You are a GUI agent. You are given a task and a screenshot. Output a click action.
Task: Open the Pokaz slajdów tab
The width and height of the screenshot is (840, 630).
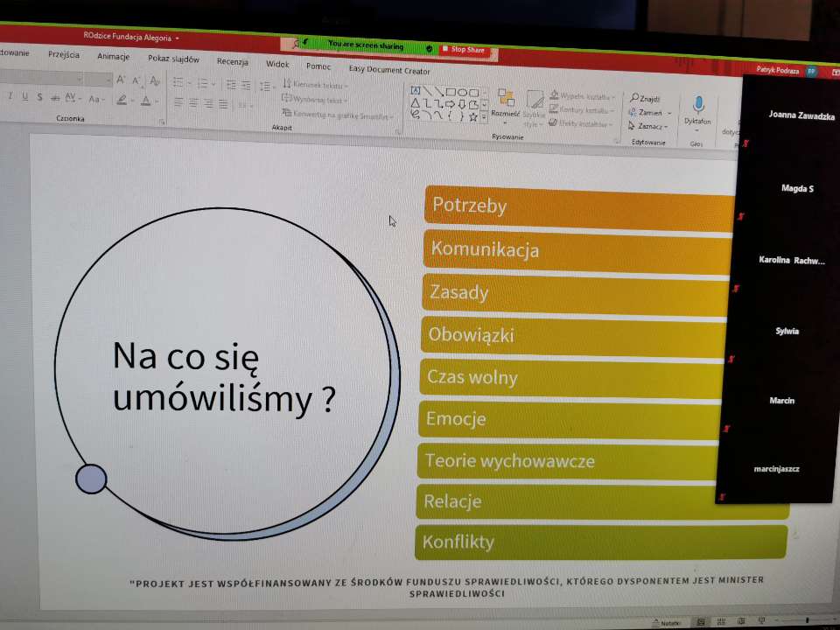pos(173,59)
